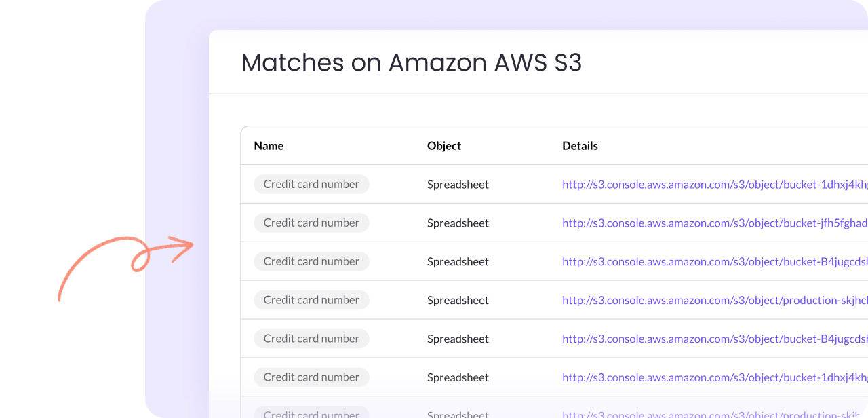Select the second row's Credit card number tag
The height and width of the screenshot is (418, 868).
311,223
